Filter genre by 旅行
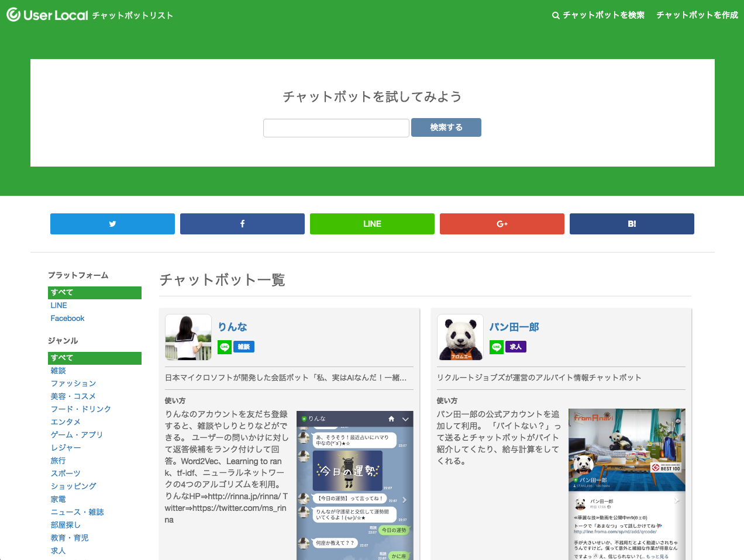Screen dimensions: 744x560 tap(58, 461)
